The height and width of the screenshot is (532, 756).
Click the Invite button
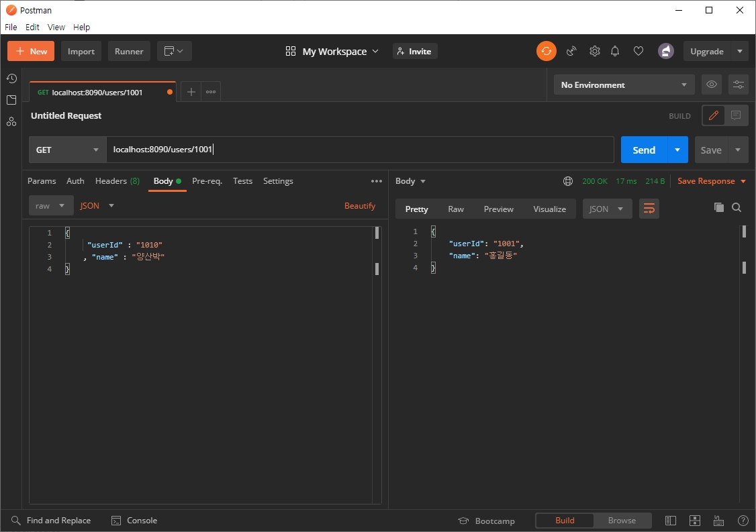415,51
